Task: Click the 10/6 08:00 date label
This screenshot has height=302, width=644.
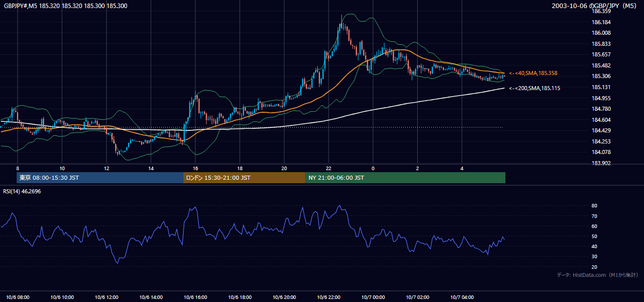Action: tap(18, 297)
